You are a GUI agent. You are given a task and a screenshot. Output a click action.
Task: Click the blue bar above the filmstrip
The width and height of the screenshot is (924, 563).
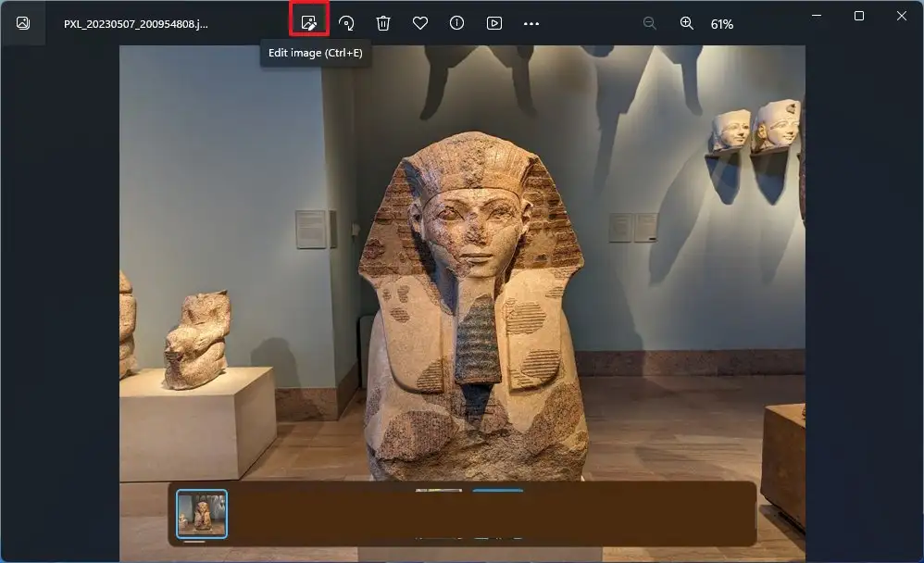499,492
